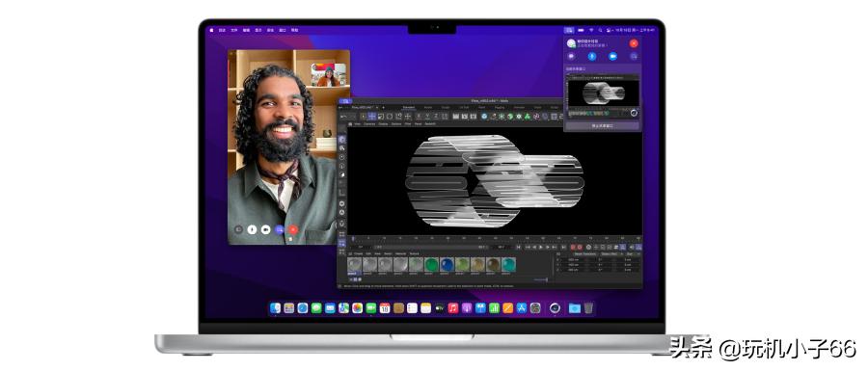868x371 pixels.
Task: Toggle camera in FaceTime call window
Action: click(x=266, y=229)
